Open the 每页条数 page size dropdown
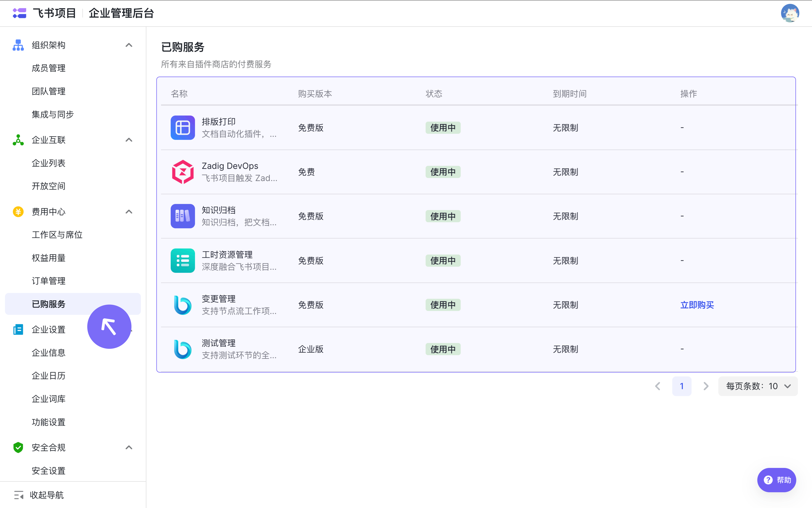Viewport: 812px width, 508px height. pyautogui.click(x=758, y=386)
